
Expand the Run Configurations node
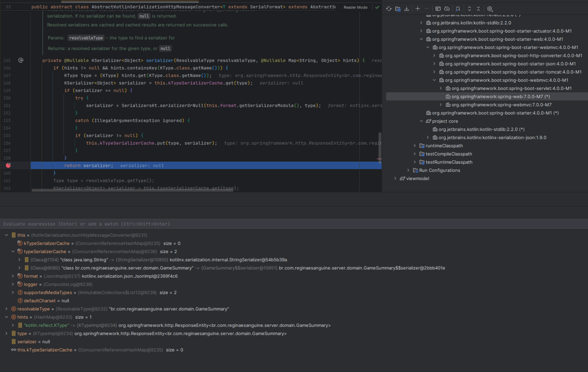tap(408, 170)
